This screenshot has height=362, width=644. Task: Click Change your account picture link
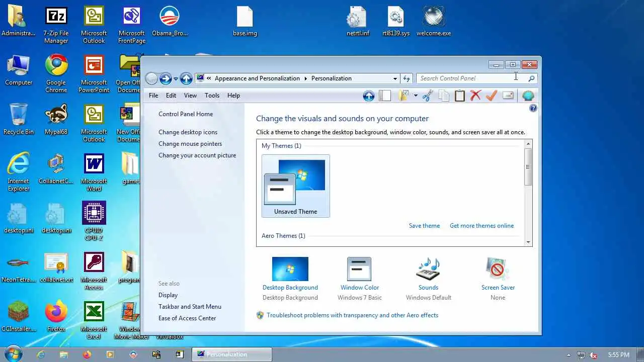point(197,155)
